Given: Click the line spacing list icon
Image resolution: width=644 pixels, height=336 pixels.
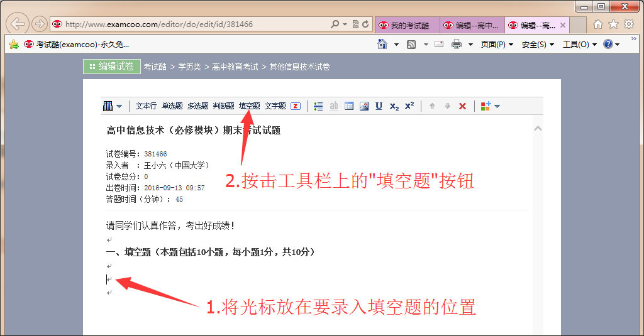Looking at the screenshot, I should pos(318,106).
